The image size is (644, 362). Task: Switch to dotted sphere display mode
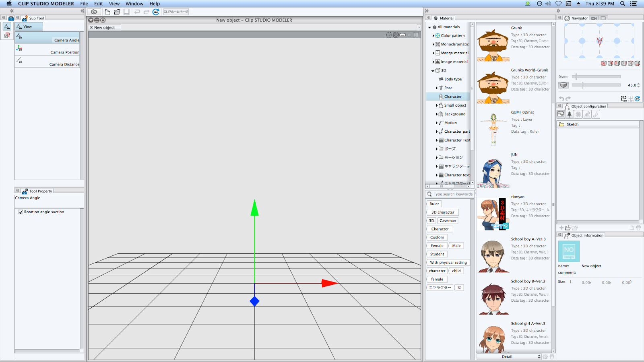tap(389, 35)
